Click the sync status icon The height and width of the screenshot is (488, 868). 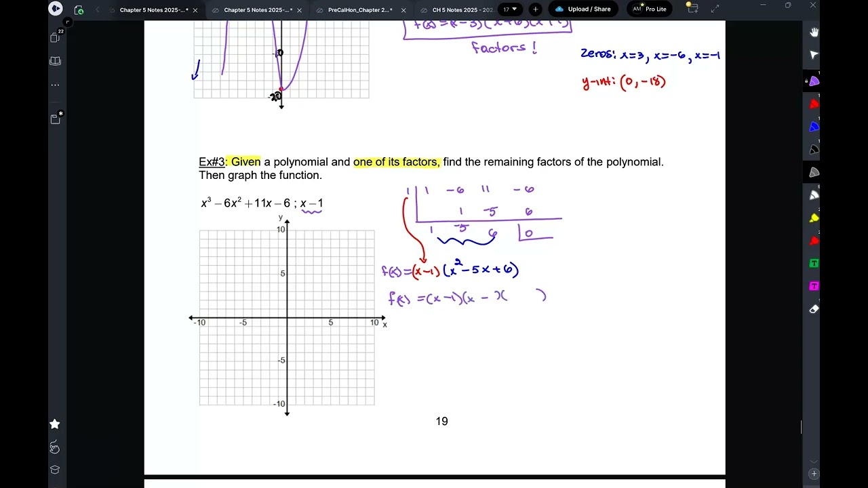pos(79,10)
